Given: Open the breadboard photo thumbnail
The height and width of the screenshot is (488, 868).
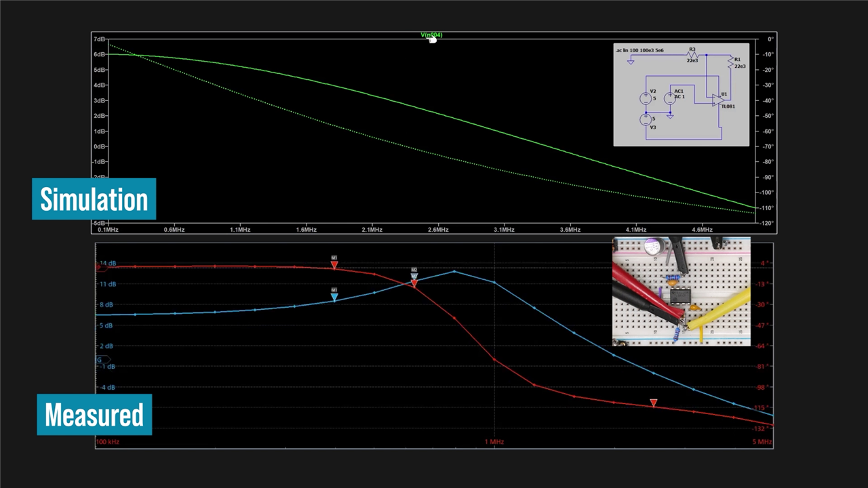Looking at the screenshot, I should 682,291.
